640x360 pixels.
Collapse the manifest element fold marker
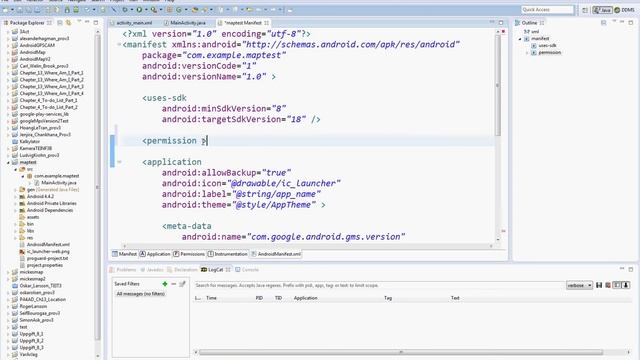[x=119, y=44]
